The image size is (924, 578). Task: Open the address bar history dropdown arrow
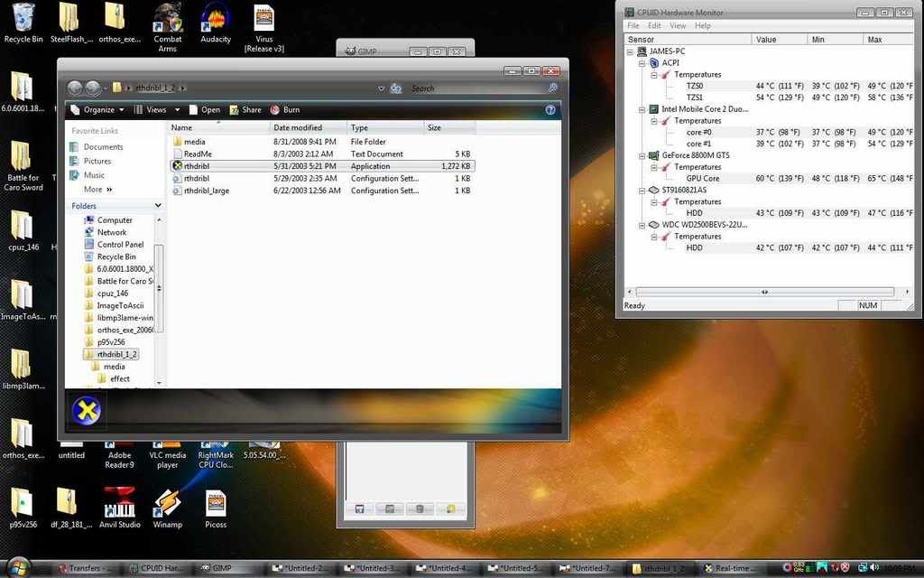pos(382,89)
